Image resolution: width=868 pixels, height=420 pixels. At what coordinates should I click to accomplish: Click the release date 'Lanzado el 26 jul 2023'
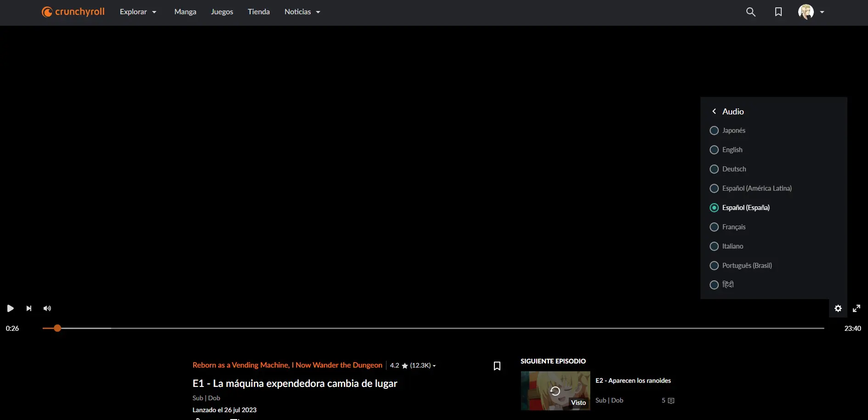pos(224,410)
